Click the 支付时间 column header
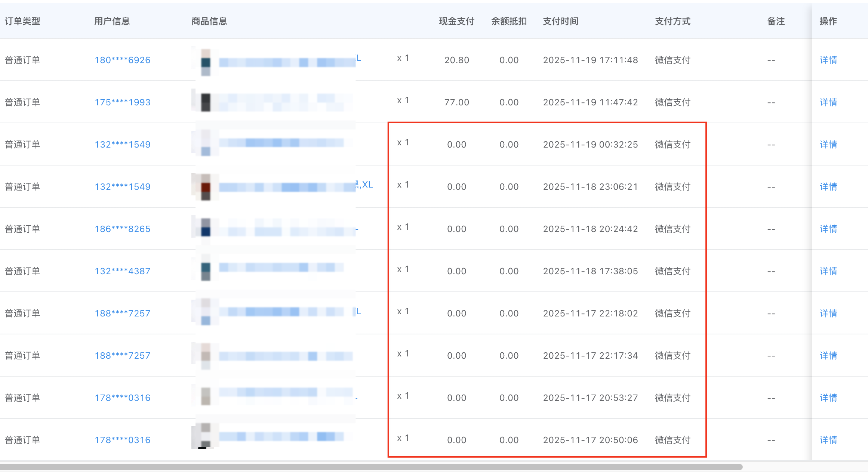Screen dimensions: 868x473 tap(560, 21)
